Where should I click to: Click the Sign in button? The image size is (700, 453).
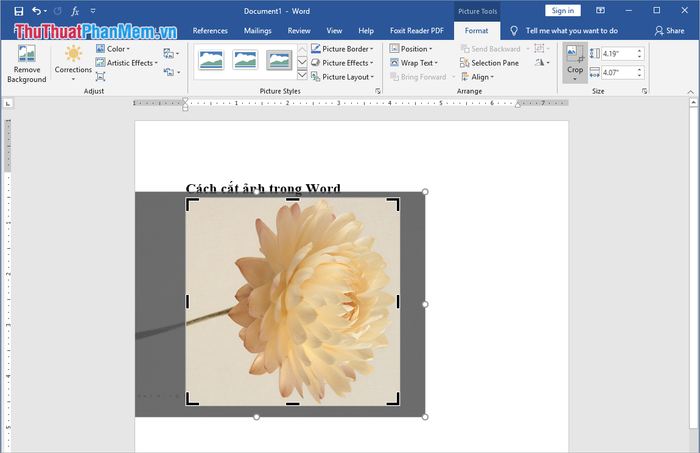click(x=562, y=11)
